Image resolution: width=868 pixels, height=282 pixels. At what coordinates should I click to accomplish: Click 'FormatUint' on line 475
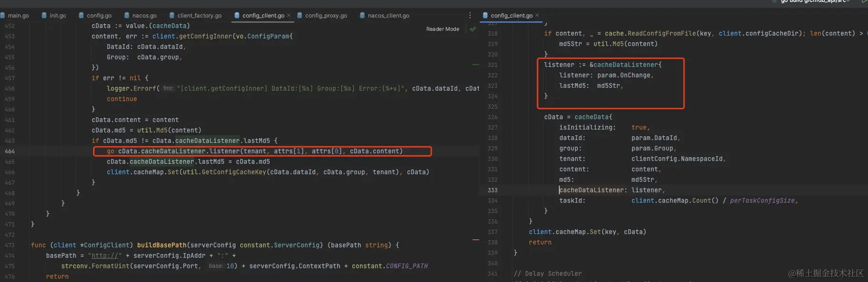111,266
